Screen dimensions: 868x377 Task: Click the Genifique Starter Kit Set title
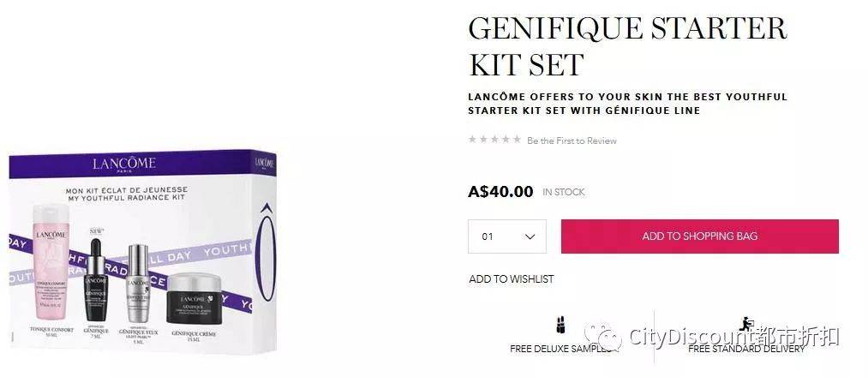627,46
